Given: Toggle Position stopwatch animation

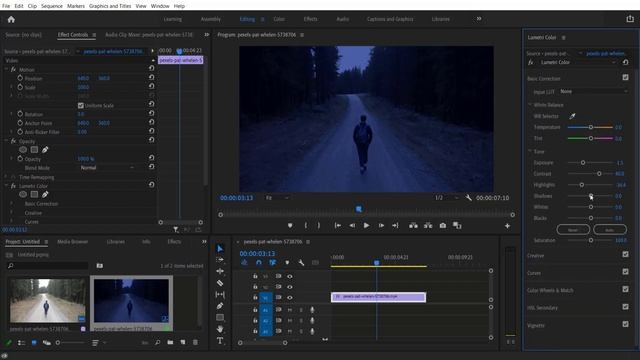Looking at the screenshot, I should (20, 78).
